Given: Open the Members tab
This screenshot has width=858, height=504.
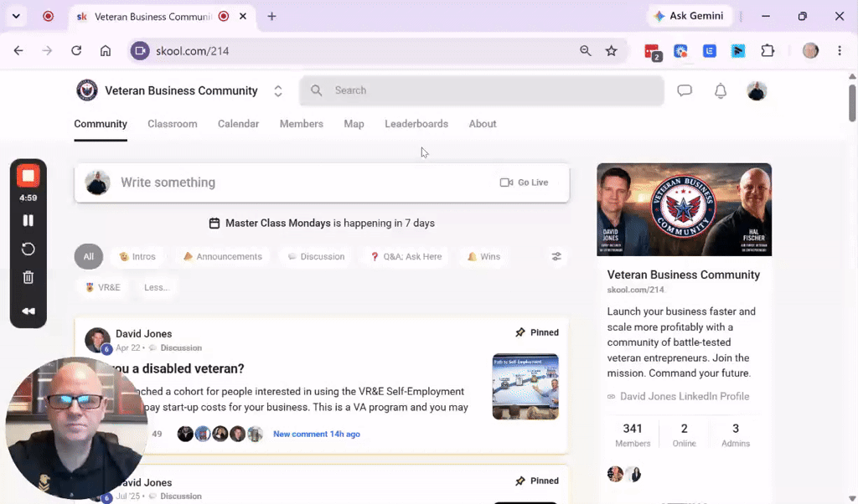Looking at the screenshot, I should point(302,124).
